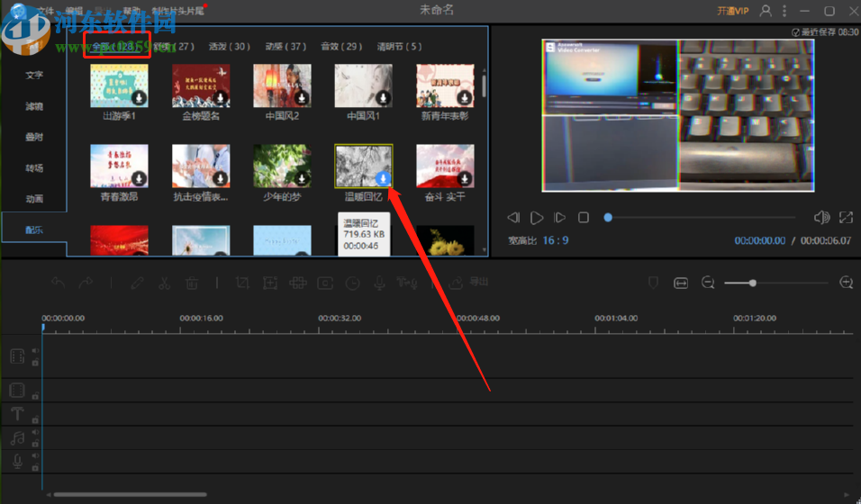The image size is (861, 504).
Task: Add a marker using the timeline marker icon
Action: click(x=653, y=283)
